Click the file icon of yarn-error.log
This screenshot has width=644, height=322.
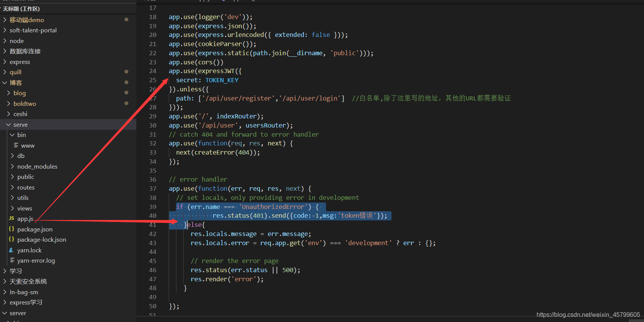(x=12, y=260)
